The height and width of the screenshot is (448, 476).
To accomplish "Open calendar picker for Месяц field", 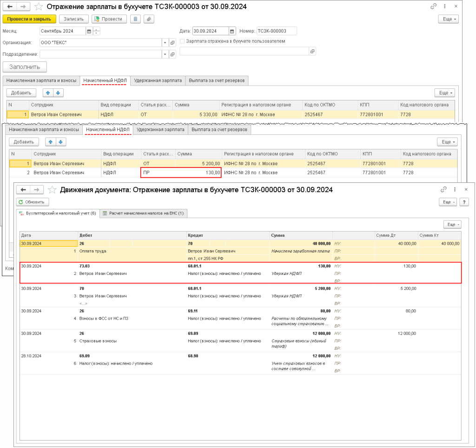I will click(89, 31).
